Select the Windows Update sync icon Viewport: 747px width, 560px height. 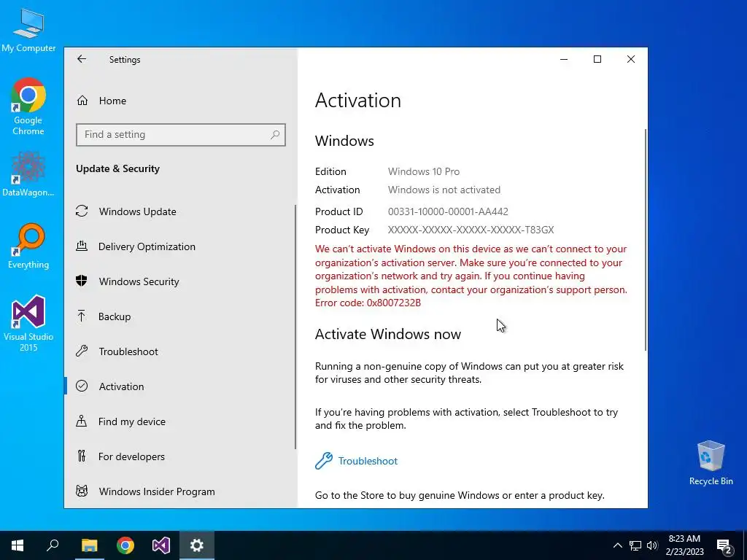pos(82,211)
